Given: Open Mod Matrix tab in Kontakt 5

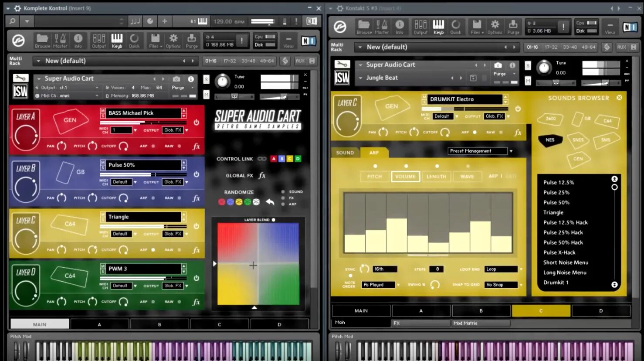Looking at the screenshot, I should (481, 323).
